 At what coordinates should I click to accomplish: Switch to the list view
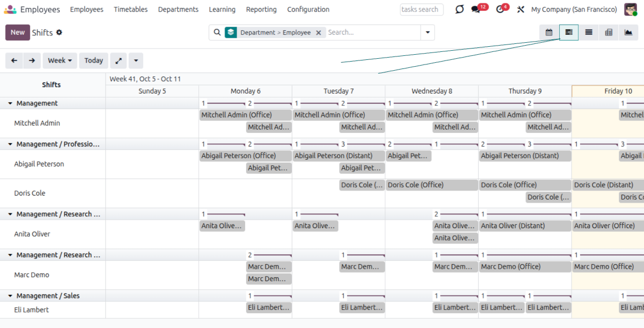[589, 33]
